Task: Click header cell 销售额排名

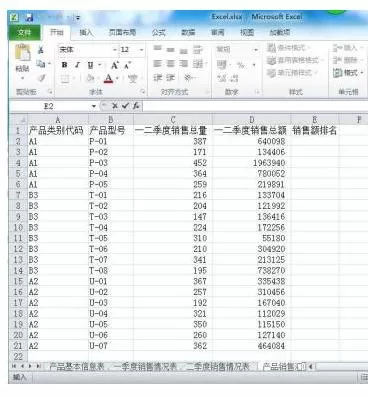Action: [x=315, y=131]
